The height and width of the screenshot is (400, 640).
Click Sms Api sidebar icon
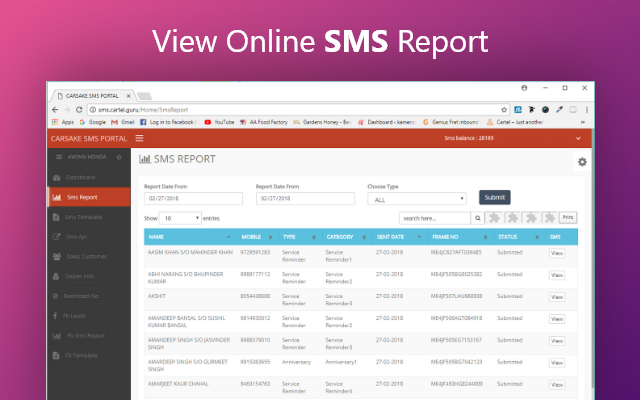(x=56, y=237)
